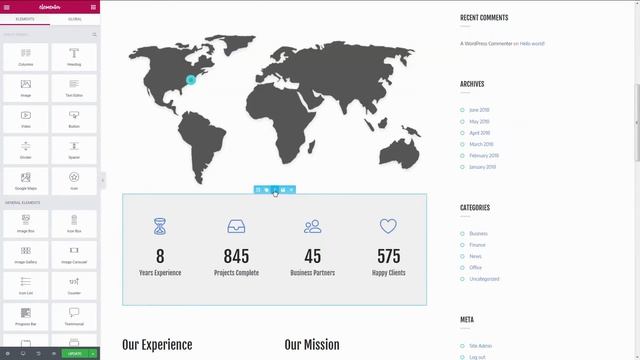Select the Columns widget
Screen dimensions: 640x360
[x=26, y=57]
